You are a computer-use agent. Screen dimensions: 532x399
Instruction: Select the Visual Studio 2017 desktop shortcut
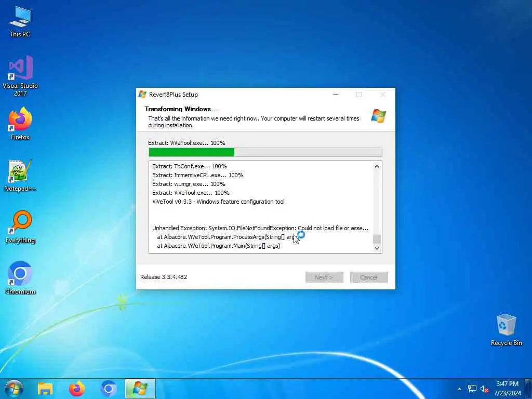pyautogui.click(x=20, y=76)
